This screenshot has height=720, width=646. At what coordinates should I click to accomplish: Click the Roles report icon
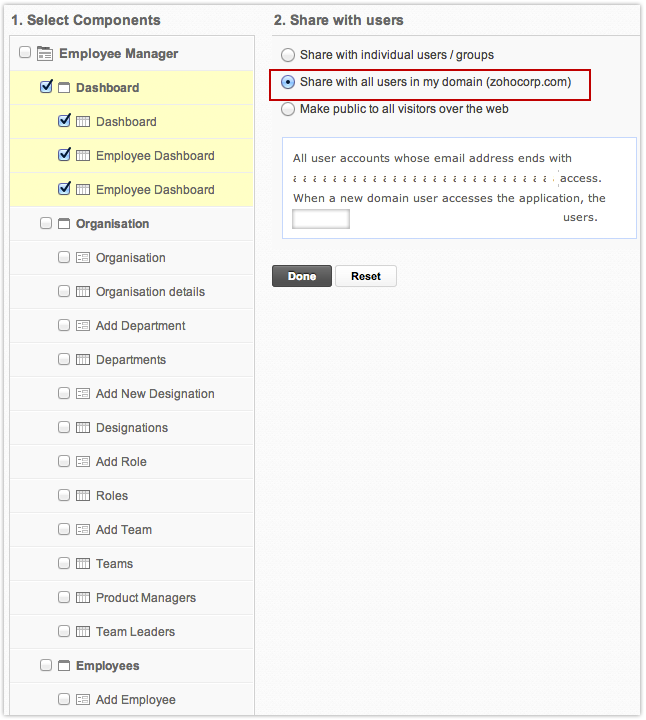pos(83,495)
